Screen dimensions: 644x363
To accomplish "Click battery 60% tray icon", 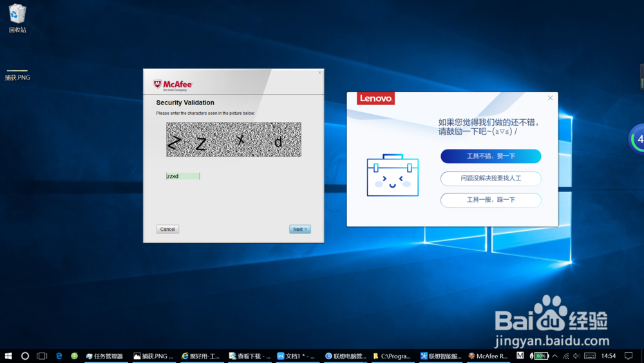I will (539, 356).
